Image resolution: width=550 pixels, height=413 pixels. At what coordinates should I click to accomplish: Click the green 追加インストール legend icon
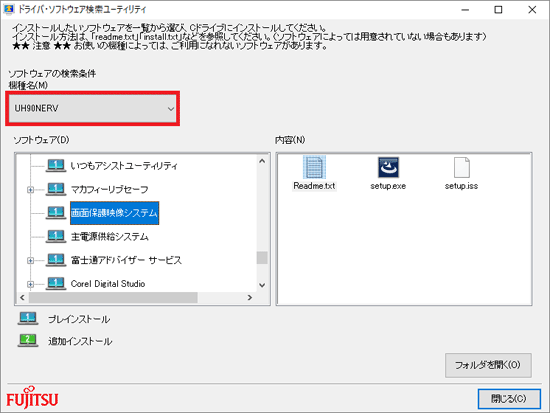(28, 340)
